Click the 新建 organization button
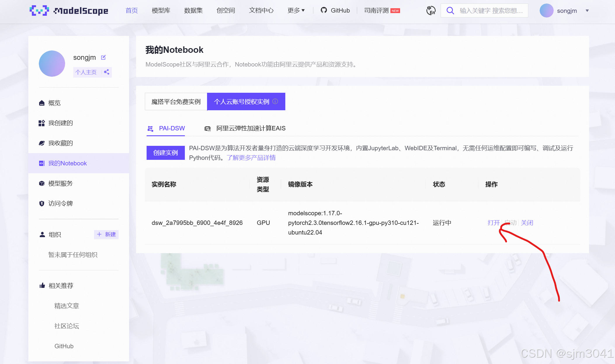Screen dimensions: 615x364 tap(106, 235)
